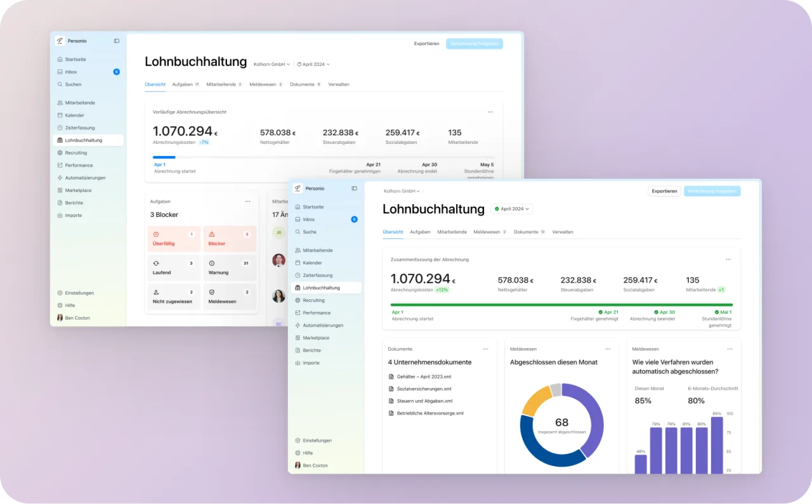Open options menu of Dokumente card
Screen dimensions: 812x504
pyautogui.click(x=486, y=349)
